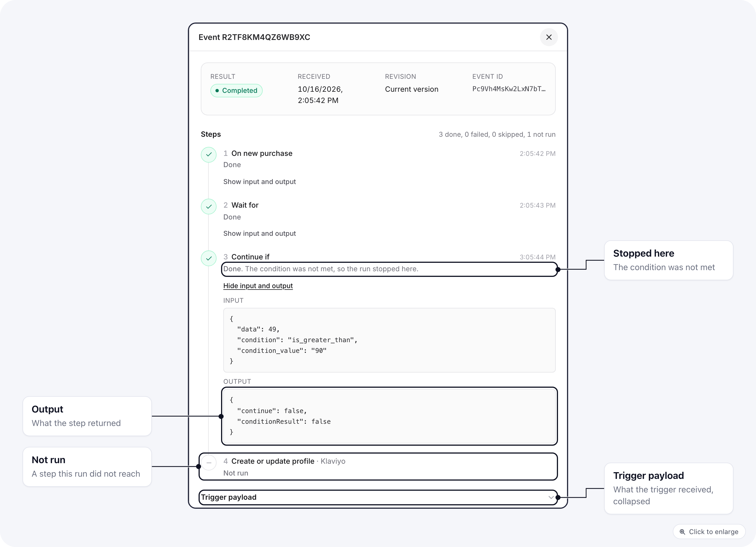The image size is (756, 547).
Task: Click the "condition_value": "90" line
Action: coord(282,351)
